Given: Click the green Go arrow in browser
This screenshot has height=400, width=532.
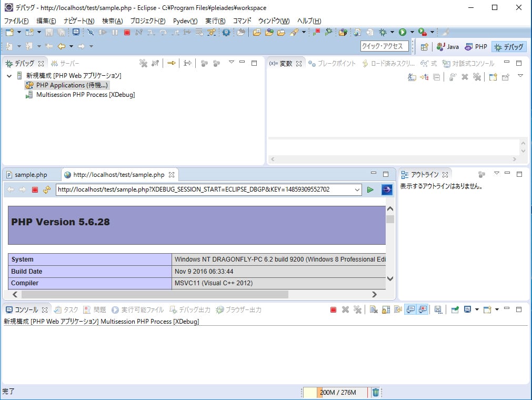Looking at the screenshot, I should coord(370,189).
